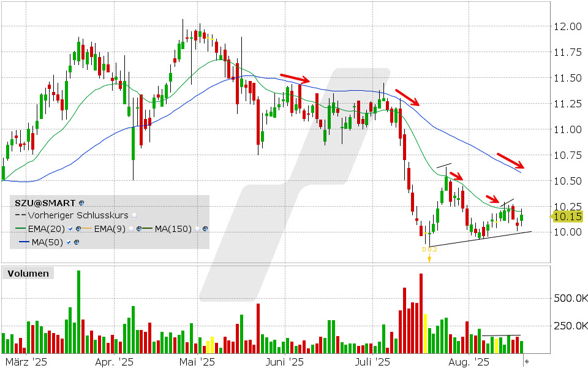Viewport: 588px width, 368px height.
Task: Enable the EMA(9) checkbox
Action: 131,229
